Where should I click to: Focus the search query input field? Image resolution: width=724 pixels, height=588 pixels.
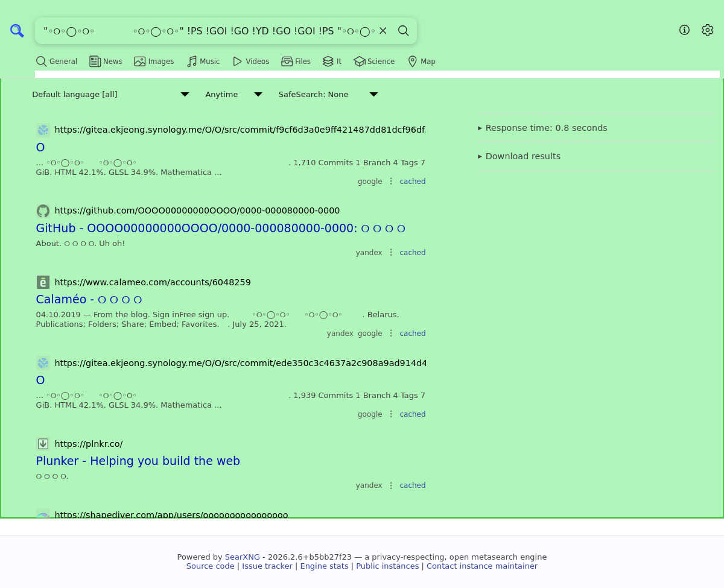(x=205, y=31)
